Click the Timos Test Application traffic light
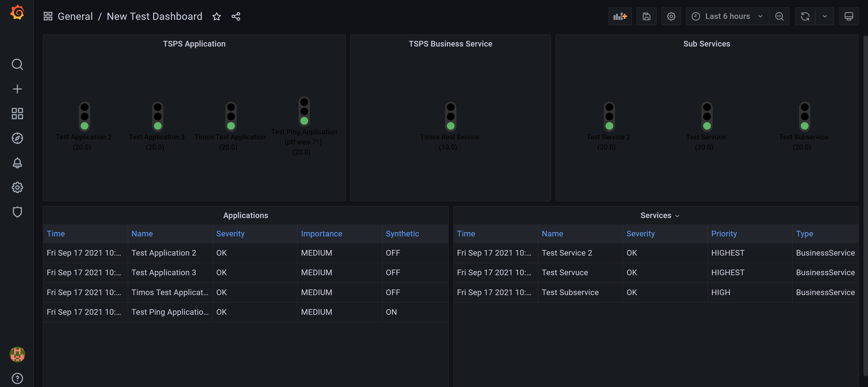The height and width of the screenshot is (387, 868). click(231, 117)
